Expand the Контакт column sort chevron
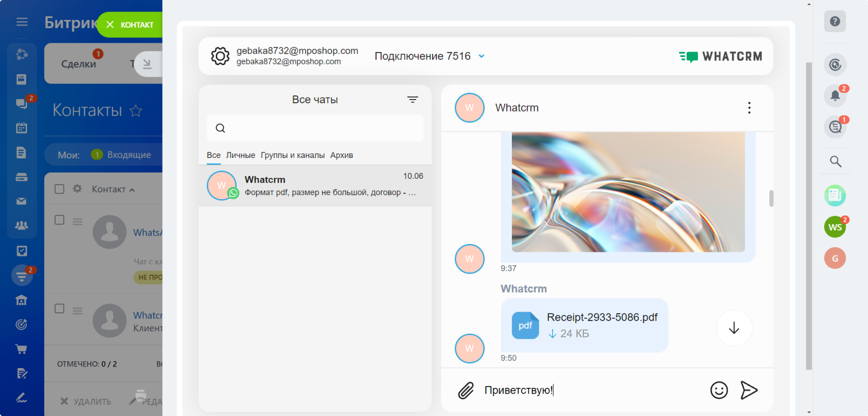 click(x=132, y=190)
